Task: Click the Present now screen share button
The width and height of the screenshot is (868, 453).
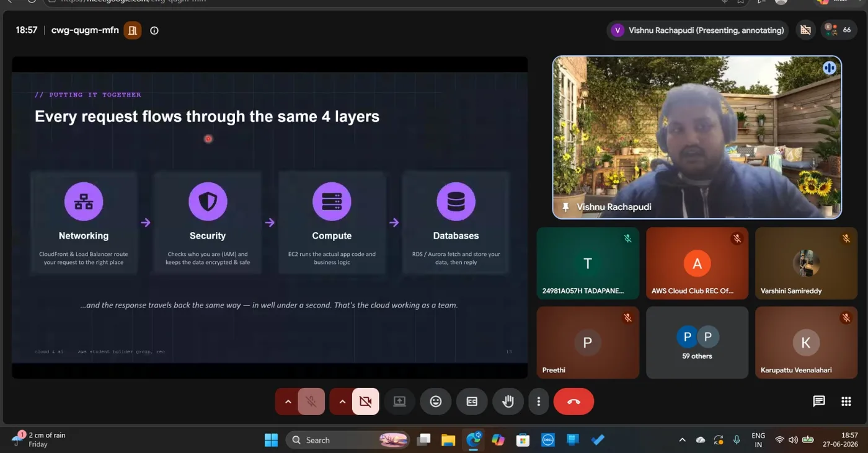Action: (399, 402)
